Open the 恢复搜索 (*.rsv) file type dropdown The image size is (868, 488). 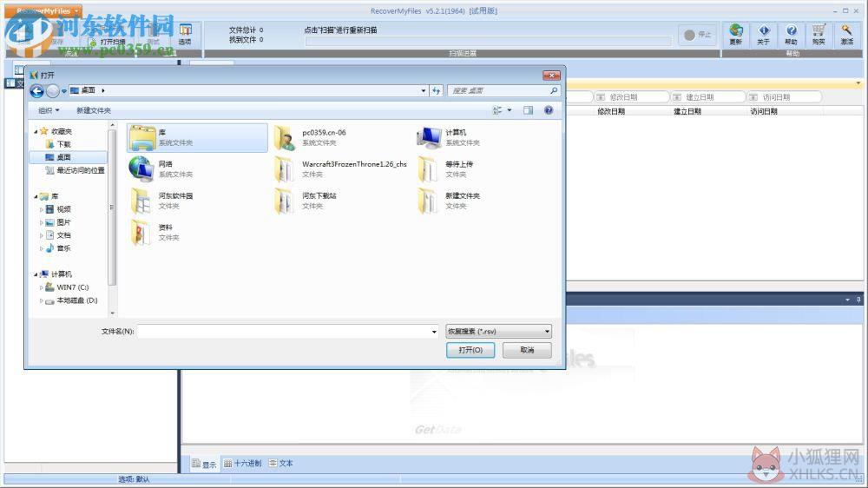tap(498, 331)
